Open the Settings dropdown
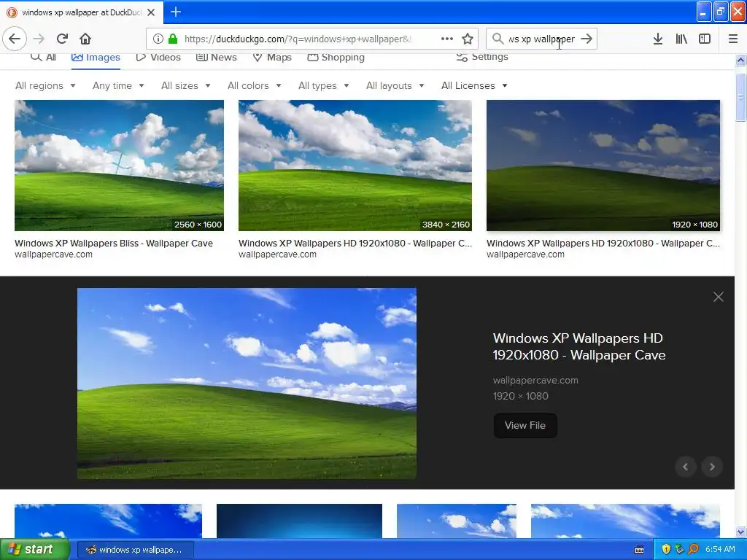Screen dimensions: 747x560 click(482, 57)
